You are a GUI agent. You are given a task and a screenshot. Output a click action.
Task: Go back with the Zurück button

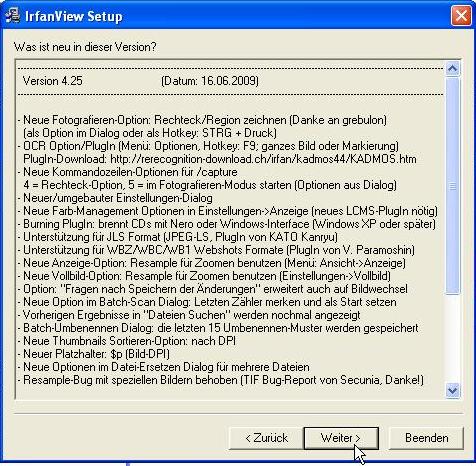[266, 438]
